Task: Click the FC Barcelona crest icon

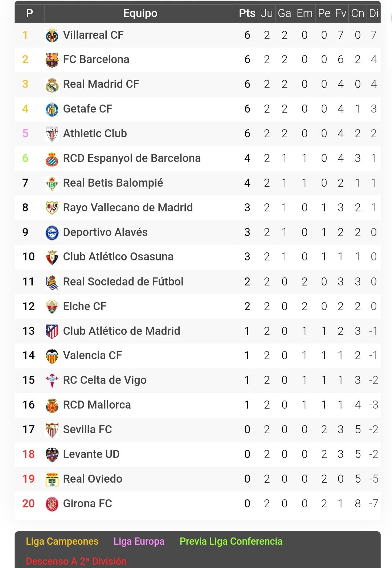Action: click(52, 60)
